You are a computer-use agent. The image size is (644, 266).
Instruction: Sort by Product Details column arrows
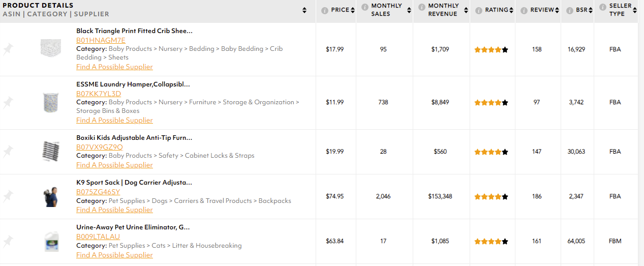(x=304, y=10)
